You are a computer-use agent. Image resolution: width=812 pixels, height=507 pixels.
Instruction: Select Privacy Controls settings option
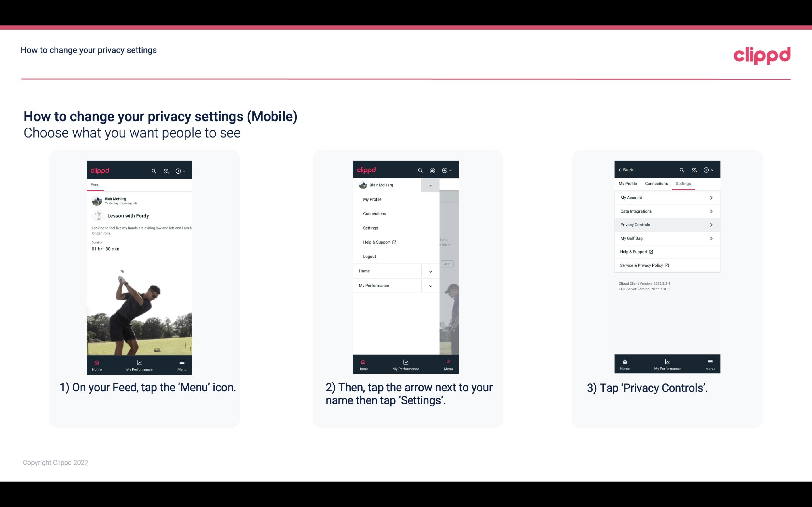pyautogui.click(x=667, y=224)
